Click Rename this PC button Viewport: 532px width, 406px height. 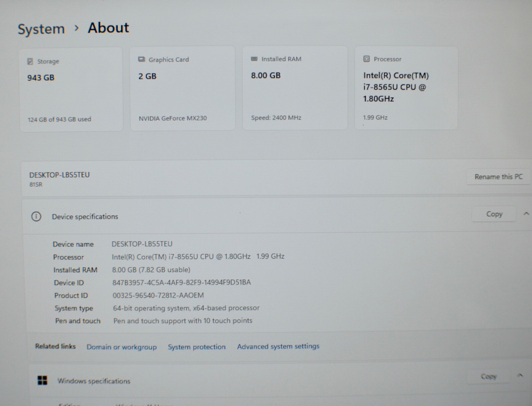[498, 177]
